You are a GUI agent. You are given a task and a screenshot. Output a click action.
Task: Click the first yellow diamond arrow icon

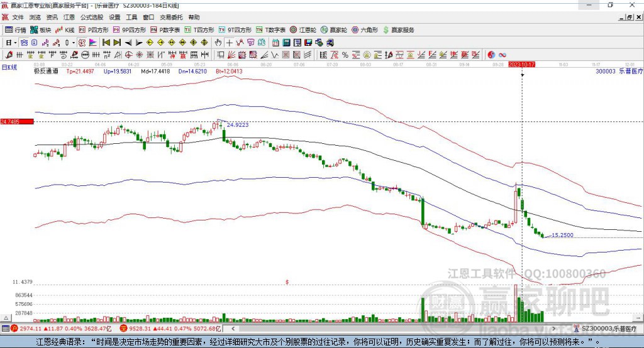(x=150, y=43)
